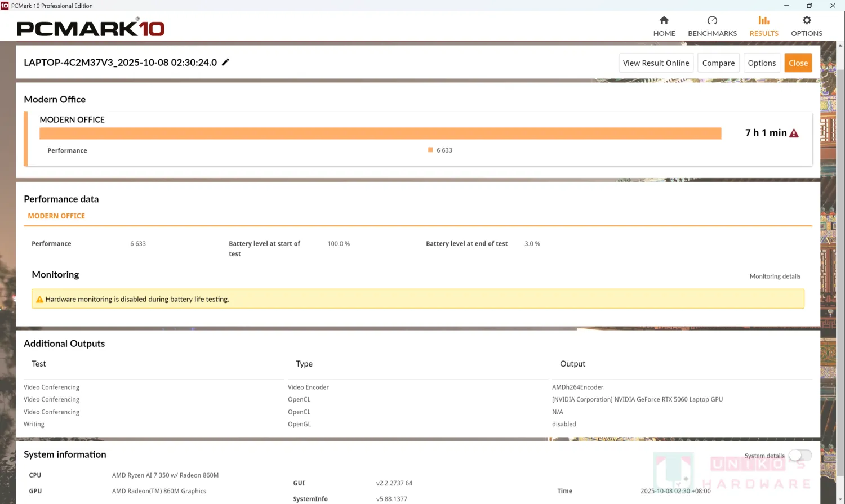The image size is (845, 504).
Task: Toggle the System details switch
Action: coord(800,455)
